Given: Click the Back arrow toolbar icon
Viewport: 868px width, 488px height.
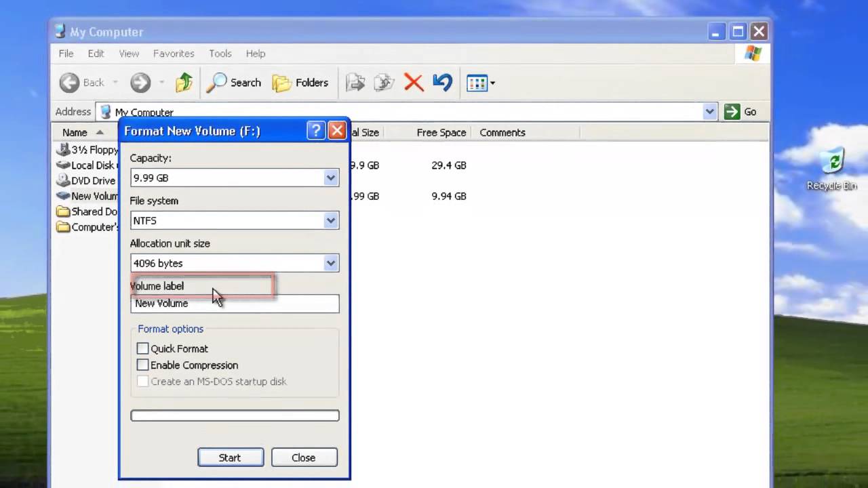Looking at the screenshot, I should 69,83.
